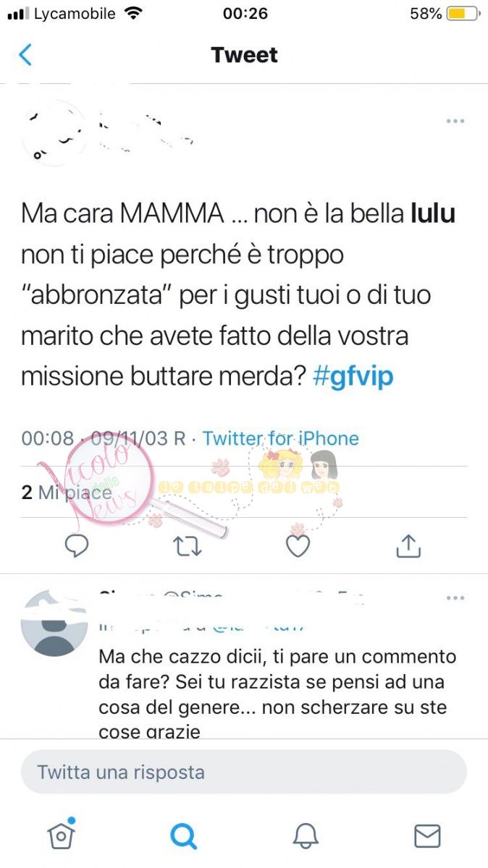Open the Notifications bell tab
The height and width of the screenshot is (868, 488).
click(x=306, y=835)
